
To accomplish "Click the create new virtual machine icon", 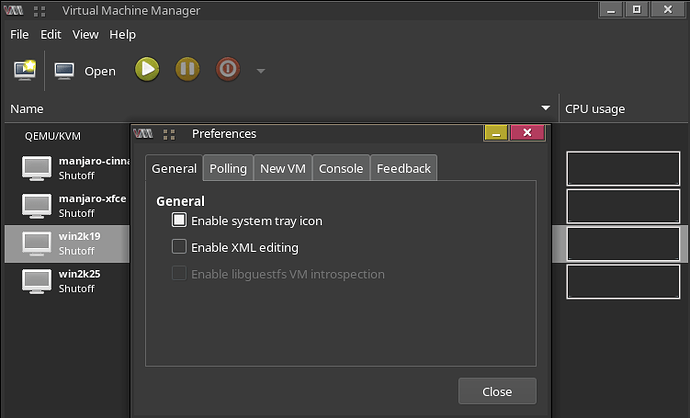I will tap(25, 70).
